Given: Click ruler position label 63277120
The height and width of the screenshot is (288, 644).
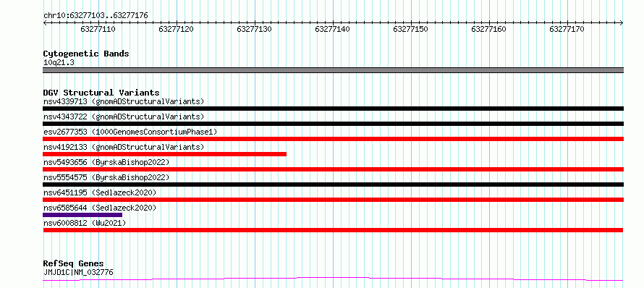Looking at the screenshot, I should pos(177,29).
